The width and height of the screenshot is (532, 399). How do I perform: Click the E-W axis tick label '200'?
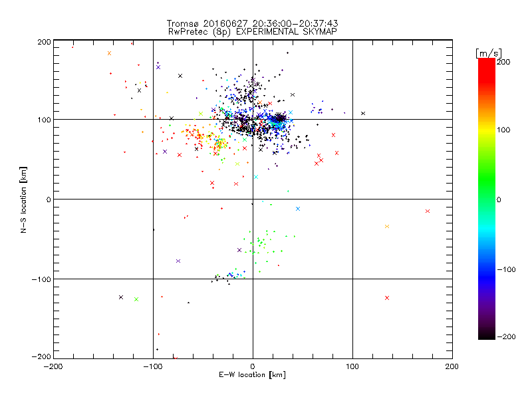pos(452,366)
